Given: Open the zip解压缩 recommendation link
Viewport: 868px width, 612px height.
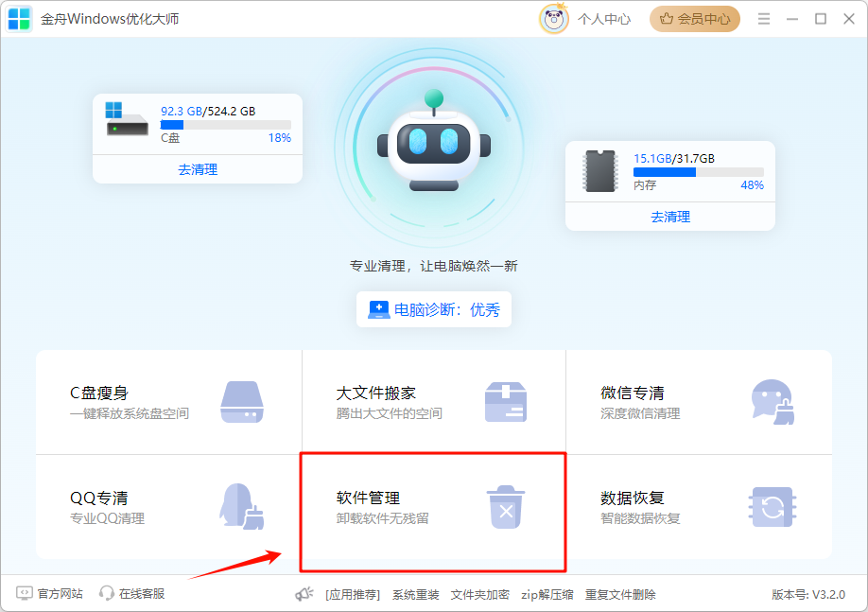Looking at the screenshot, I should 547,595.
